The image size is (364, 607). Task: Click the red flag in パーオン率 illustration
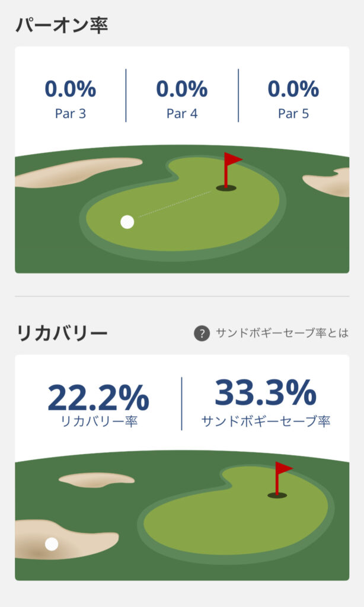tap(232, 160)
